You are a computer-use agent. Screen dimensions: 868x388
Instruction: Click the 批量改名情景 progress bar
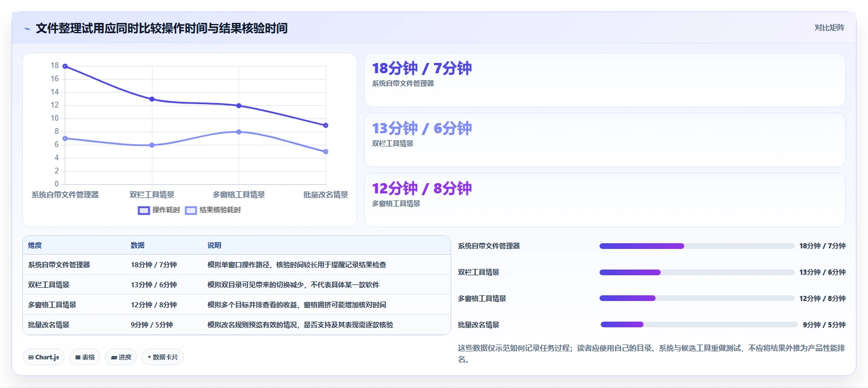point(699,324)
